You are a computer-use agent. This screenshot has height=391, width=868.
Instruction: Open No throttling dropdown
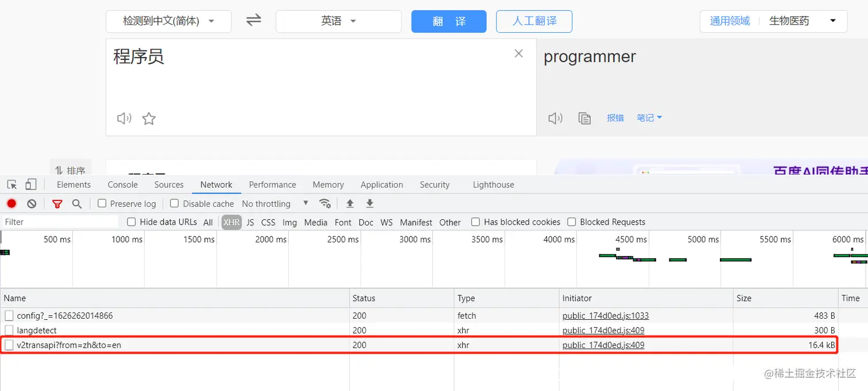(275, 204)
